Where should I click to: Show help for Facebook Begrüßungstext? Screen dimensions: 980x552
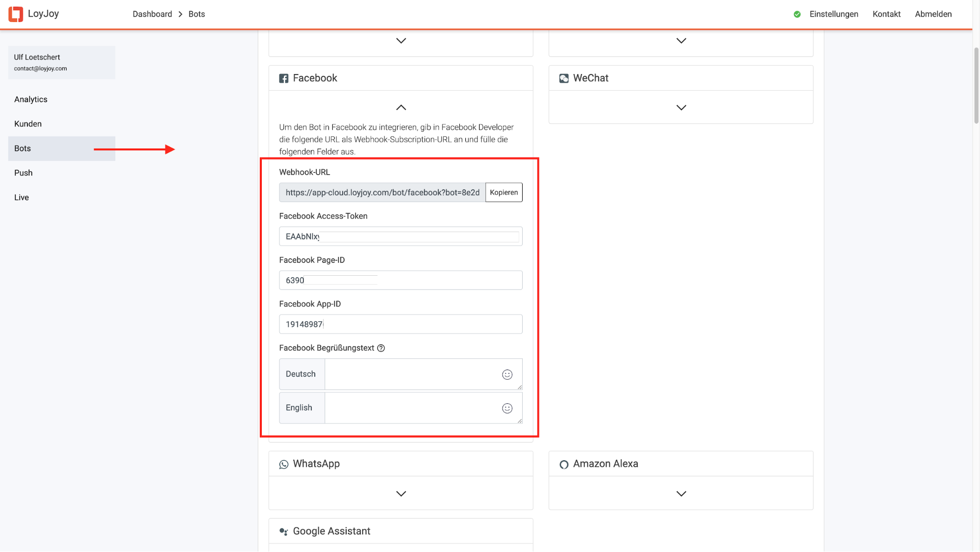[381, 348]
